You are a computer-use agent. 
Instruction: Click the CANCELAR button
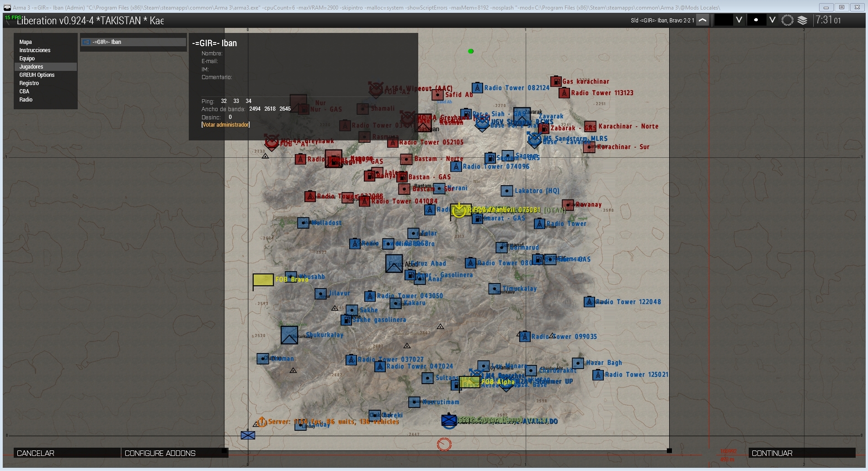(x=67, y=453)
